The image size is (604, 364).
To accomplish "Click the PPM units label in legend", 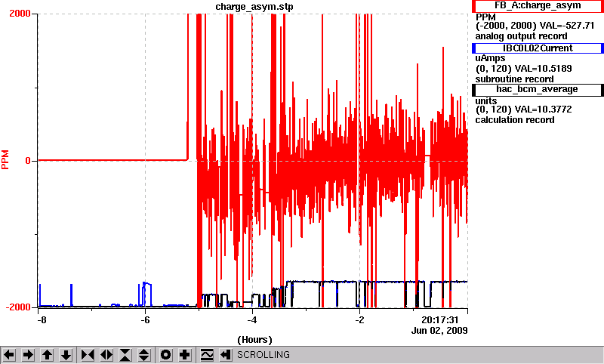I will coord(485,17).
